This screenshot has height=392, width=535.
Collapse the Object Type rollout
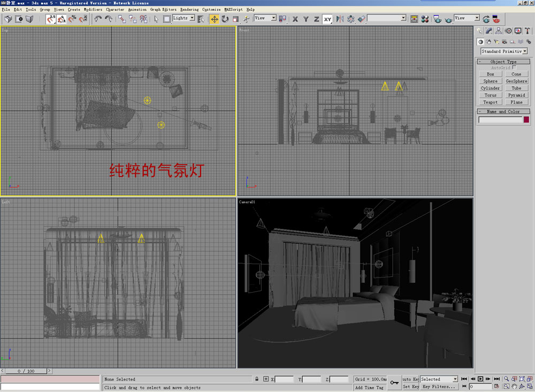pos(503,62)
